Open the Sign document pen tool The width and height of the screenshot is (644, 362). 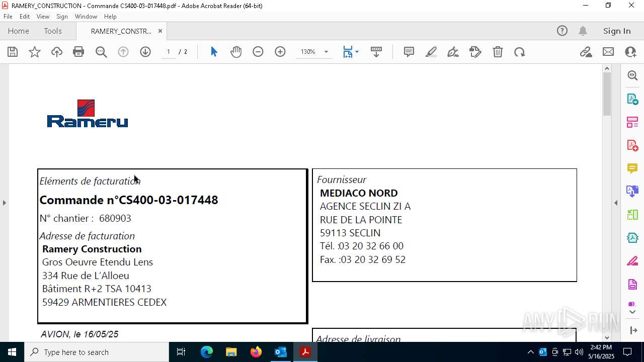pos(453,52)
